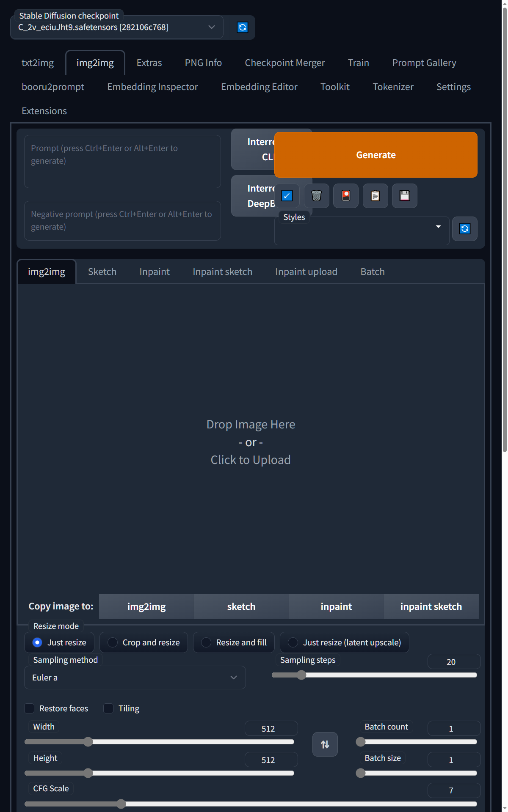Open the Checkpoint Merger tab

[285, 63]
